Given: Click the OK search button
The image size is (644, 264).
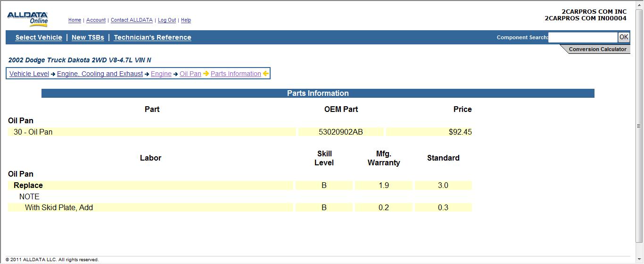Looking at the screenshot, I should (x=624, y=37).
